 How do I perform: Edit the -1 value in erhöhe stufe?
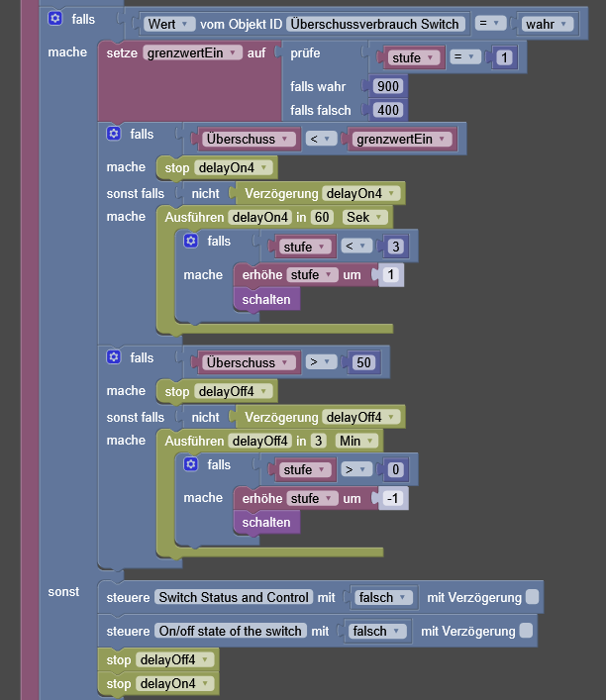(393, 498)
